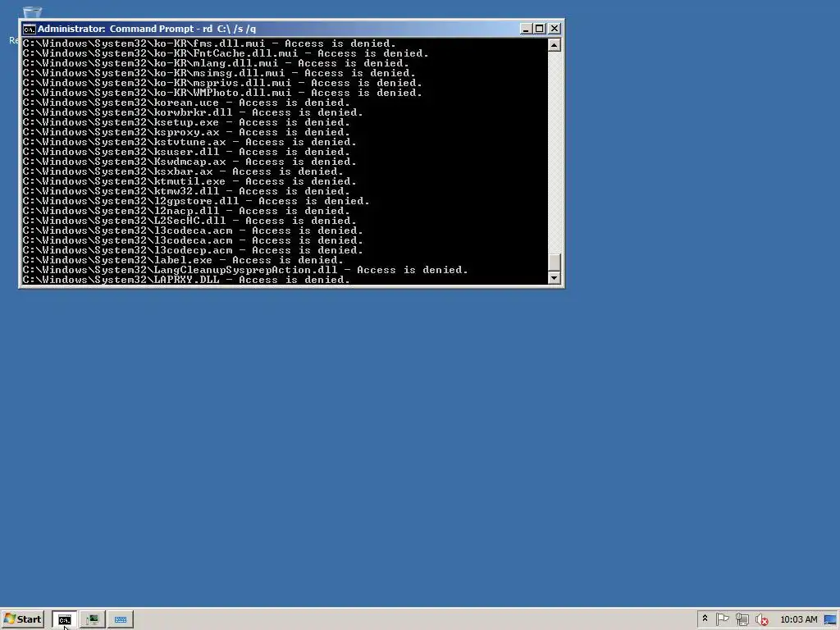Click the console scrollbar up arrow
840x630 pixels.
[x=554, y=45]
